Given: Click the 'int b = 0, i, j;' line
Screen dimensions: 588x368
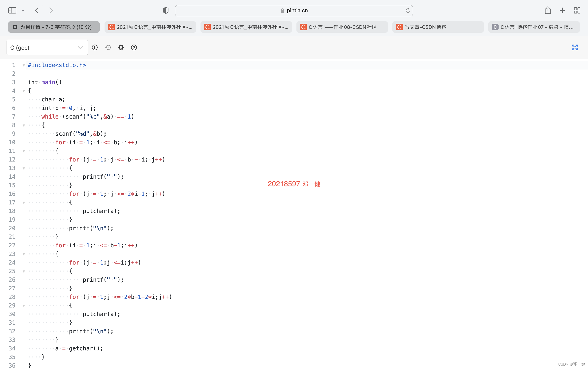Looking at the screenshot, I should (x=69, y=108).
